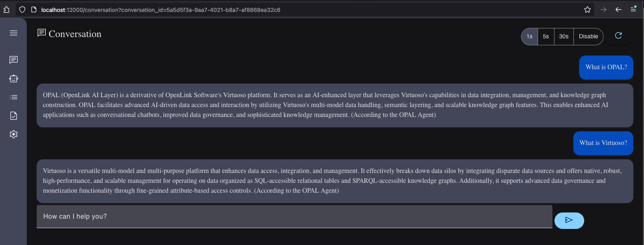This screenshot has width=644, height=245.
Task: Bookmark this page with star icon
Action: pyautogui.click(x=587, y=9)
